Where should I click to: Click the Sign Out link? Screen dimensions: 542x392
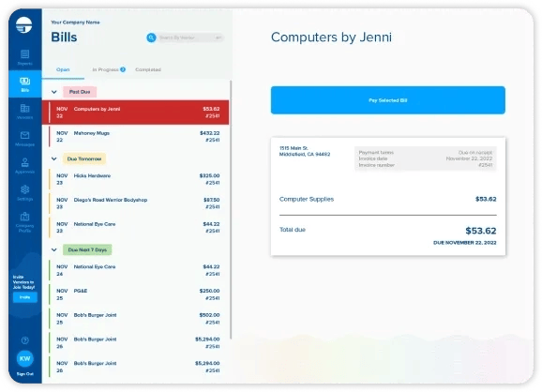point(25,374)
